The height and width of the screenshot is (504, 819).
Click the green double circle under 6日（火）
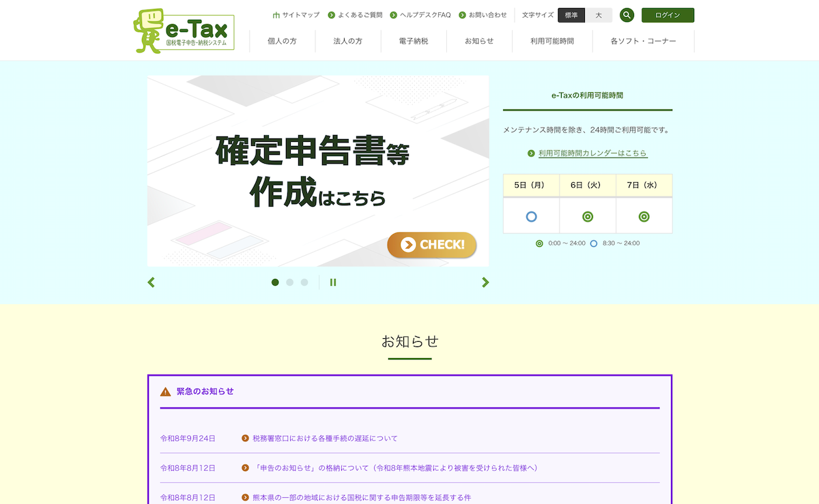[588, 217]
